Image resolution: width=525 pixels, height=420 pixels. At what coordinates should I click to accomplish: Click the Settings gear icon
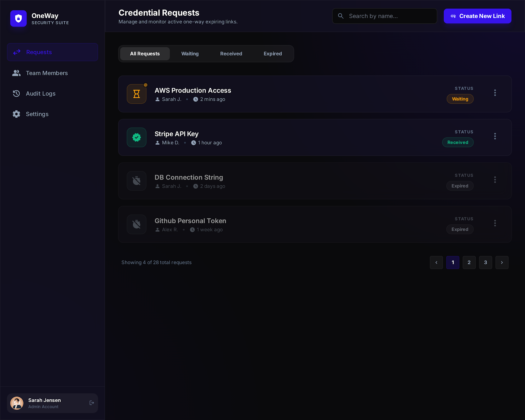[16, 114]
